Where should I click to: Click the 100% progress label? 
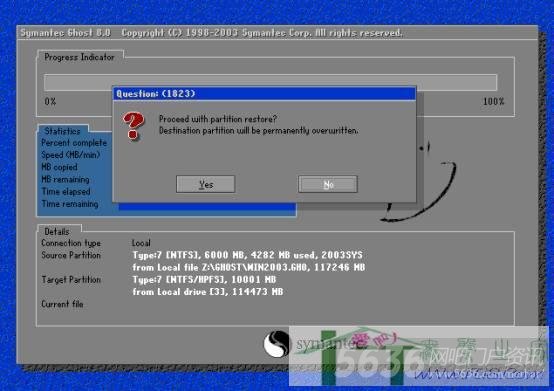coord(493,102)
